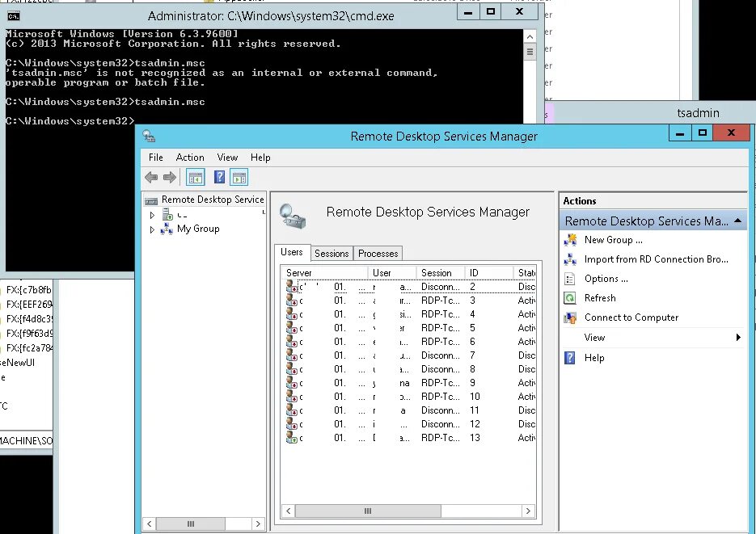
Task: Click the blue Help toolbar icon
Action: click(x=219, y=177)
